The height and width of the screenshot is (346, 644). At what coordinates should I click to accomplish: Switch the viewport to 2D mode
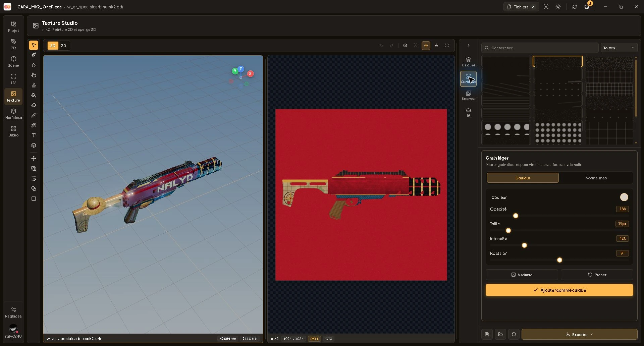pyautogui.click(x=63, y=46)
